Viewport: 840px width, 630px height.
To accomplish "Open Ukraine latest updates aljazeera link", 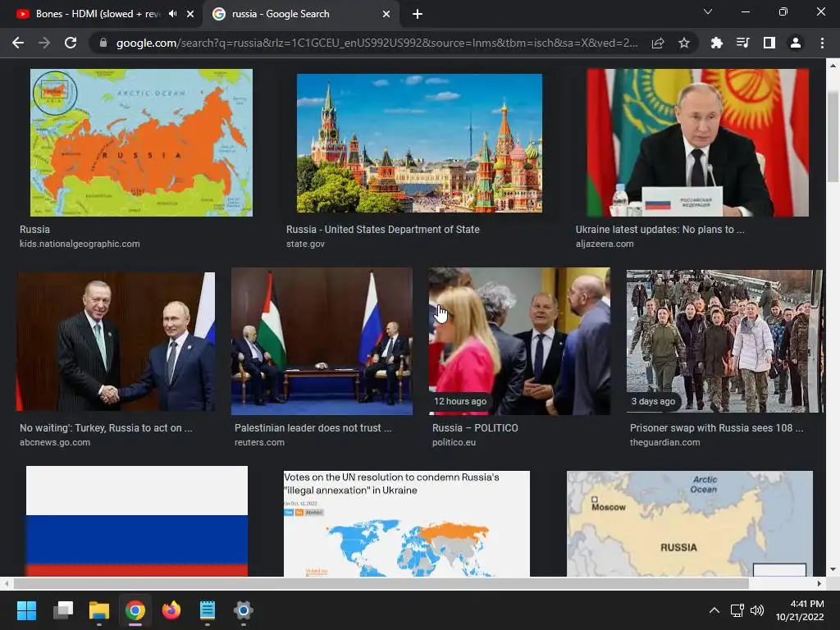I will coord(660,230).
